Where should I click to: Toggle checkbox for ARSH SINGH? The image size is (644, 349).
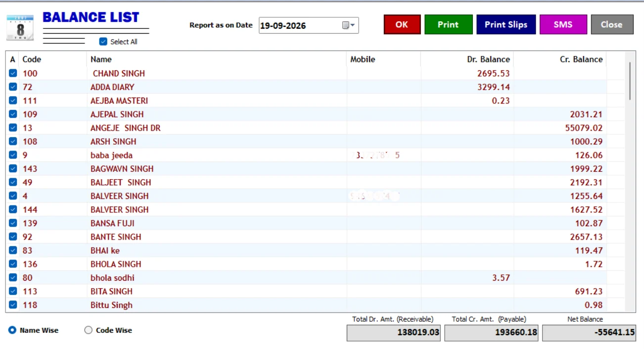coord(13,141)
